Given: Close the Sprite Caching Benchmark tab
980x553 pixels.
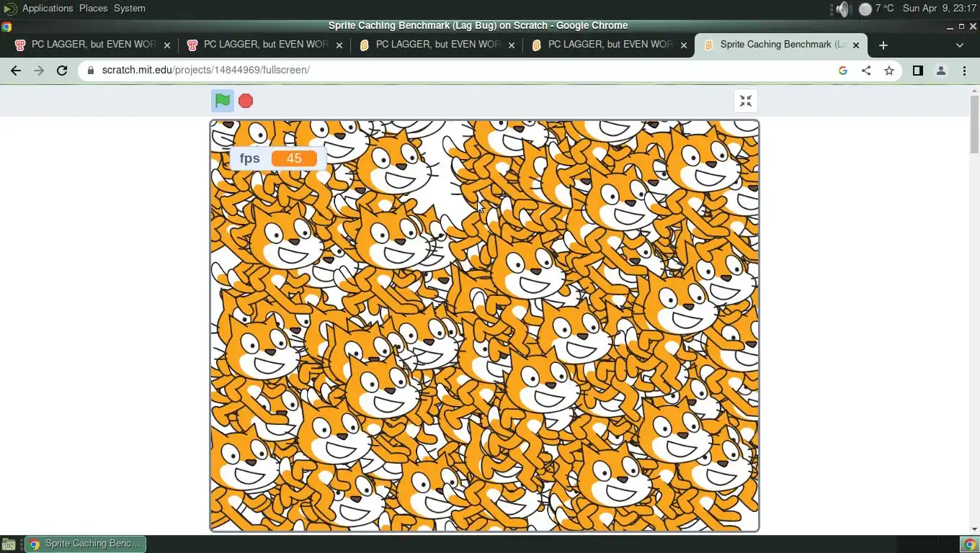Looking at the screenshot, I should 856,45.
